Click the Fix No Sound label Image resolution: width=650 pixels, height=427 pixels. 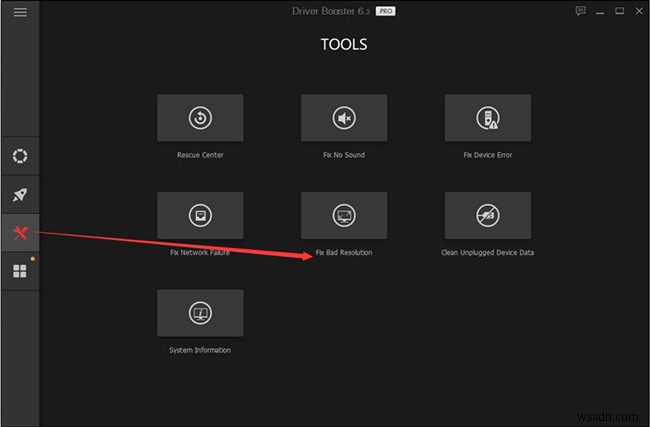point(344,155)
